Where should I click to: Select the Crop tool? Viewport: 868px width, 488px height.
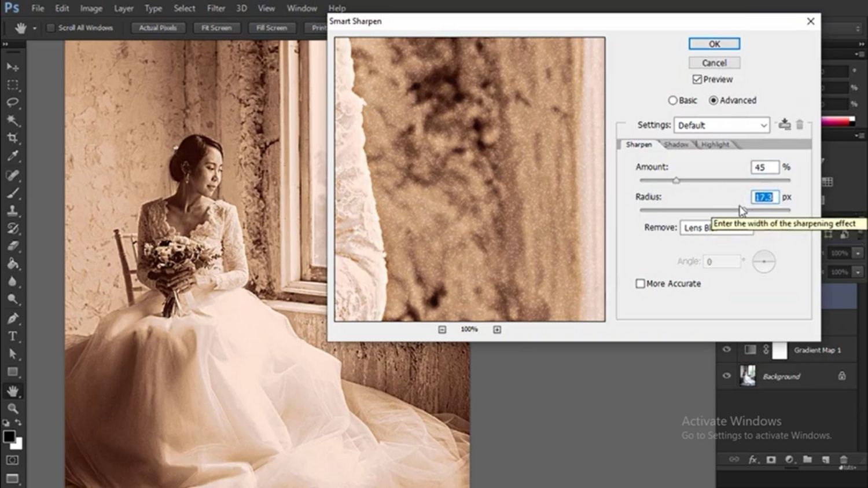12,138
